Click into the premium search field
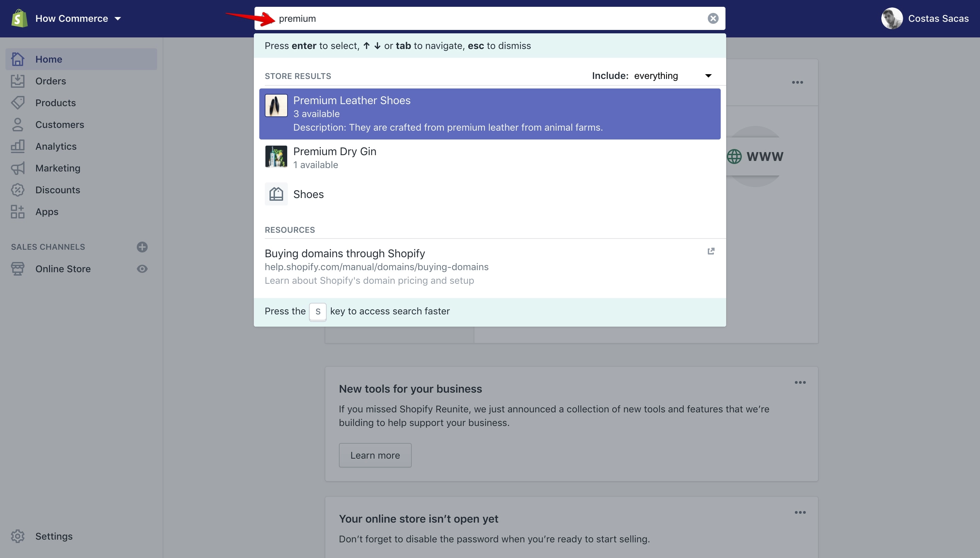This screenshot has width=980, height=558. coord(489,18)
